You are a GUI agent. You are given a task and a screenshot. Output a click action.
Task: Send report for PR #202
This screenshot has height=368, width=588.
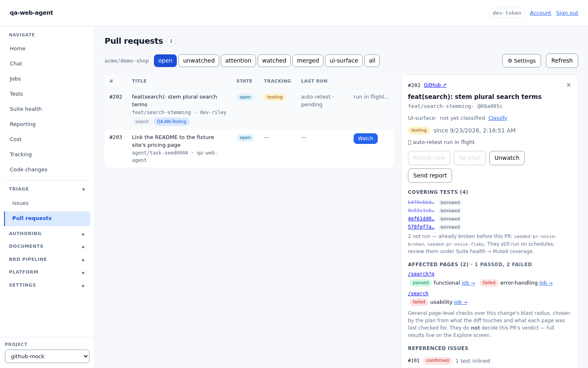click(430, 175)
